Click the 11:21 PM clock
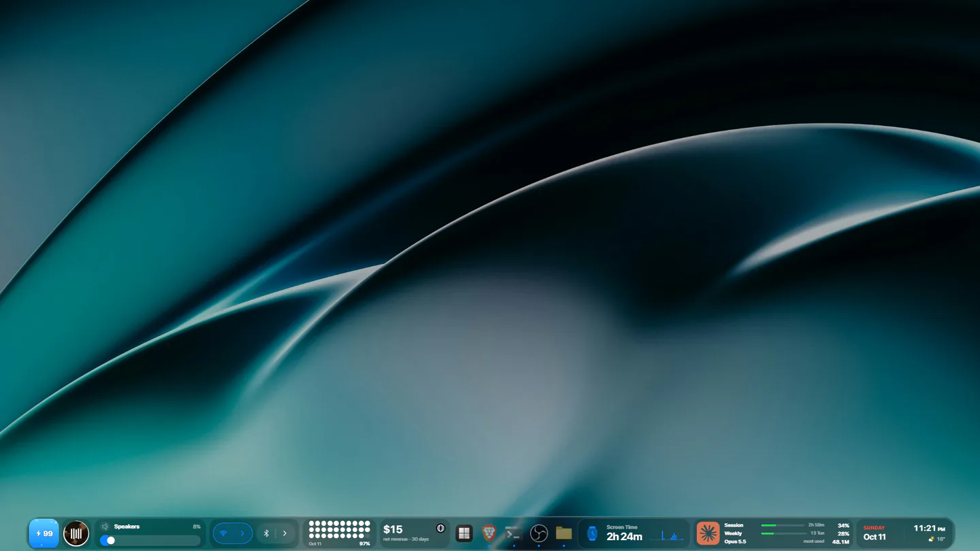Viewport: 980px width, 551px height. pos(929,528)
